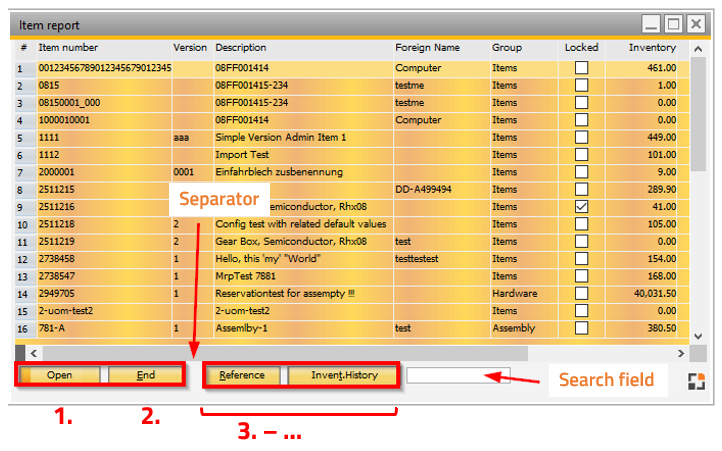Click the End button

point(146,375)
